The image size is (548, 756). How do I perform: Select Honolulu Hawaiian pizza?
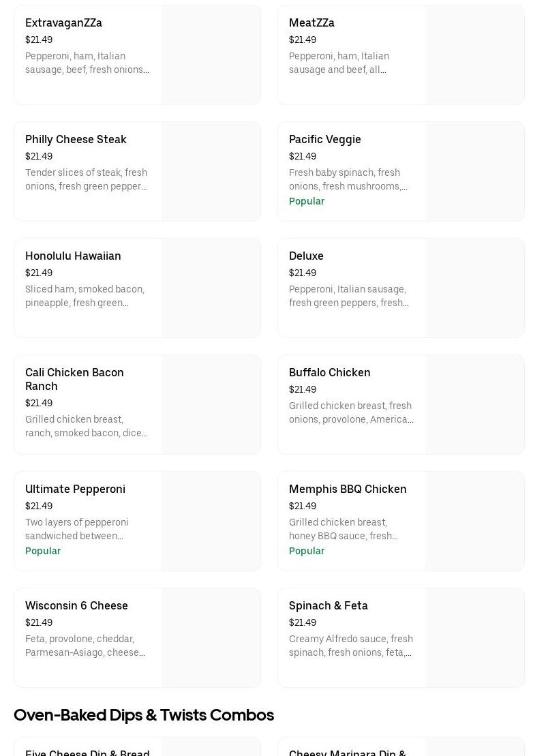pyautogui.click(x=73, y=256)
